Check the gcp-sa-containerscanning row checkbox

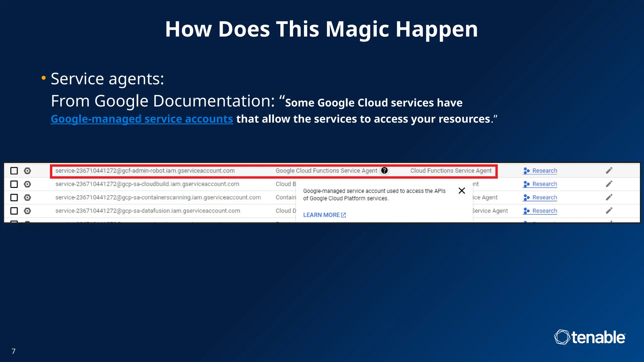pyautogui.click(x=14, y=198)
